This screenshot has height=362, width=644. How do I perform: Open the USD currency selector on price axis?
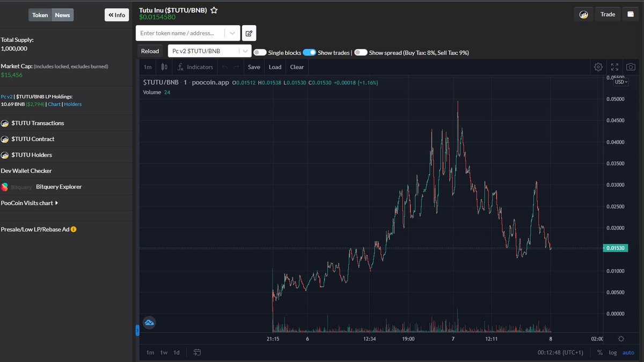tap(621, 82)
